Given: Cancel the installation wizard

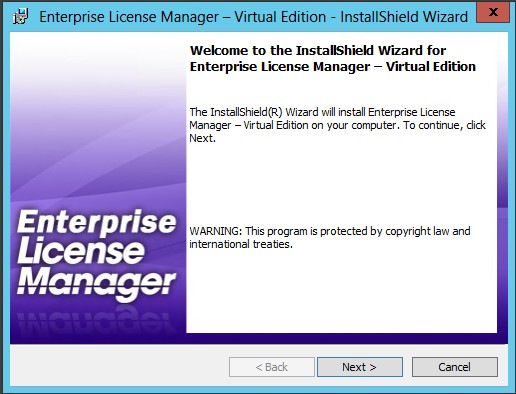Looking at the screenshot, I should (455, 367).
